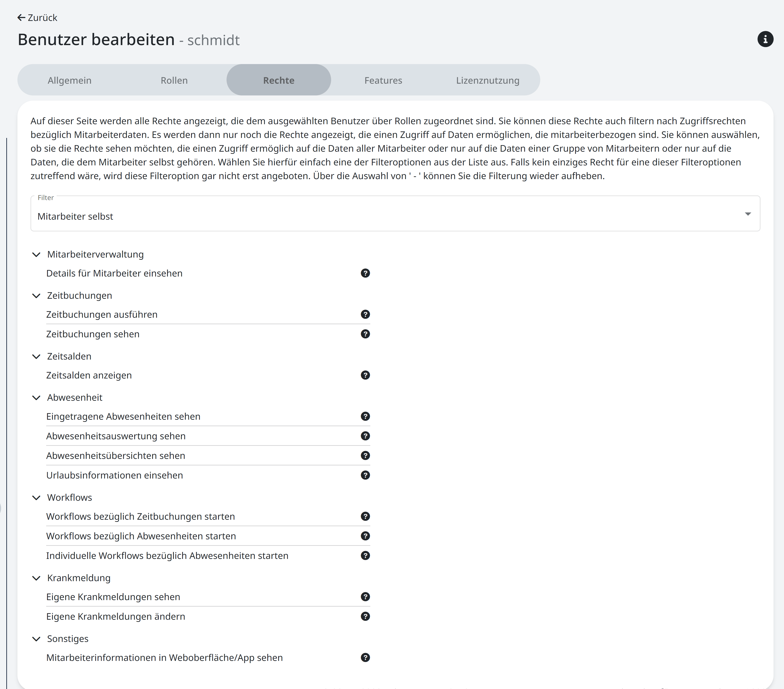Open the Rollen tab

[x=174, y=80]
